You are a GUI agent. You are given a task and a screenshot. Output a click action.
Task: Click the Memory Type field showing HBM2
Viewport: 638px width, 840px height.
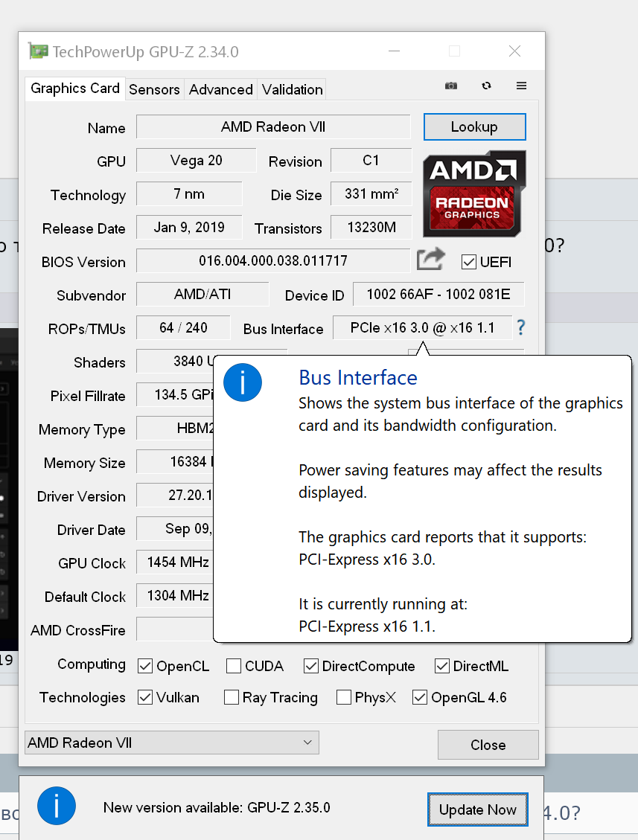[x=175, y=428]
